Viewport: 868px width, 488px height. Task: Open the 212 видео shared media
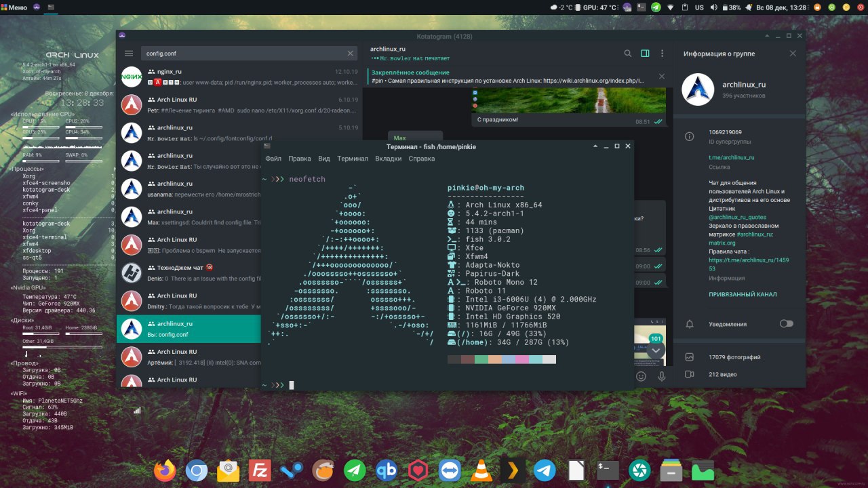pyautogui.click(x=724, y=374)
